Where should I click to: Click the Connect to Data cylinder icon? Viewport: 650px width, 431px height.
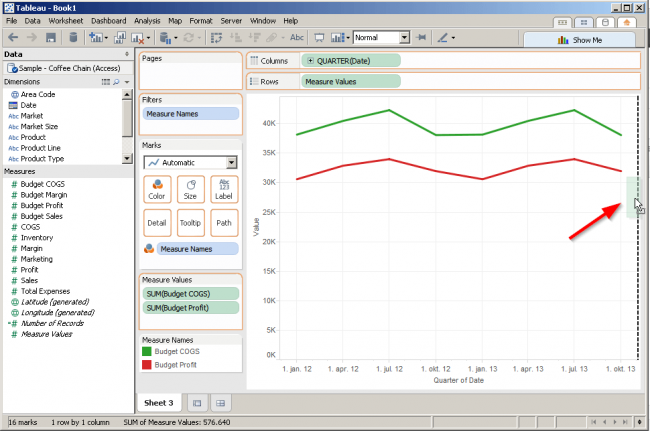73,38
